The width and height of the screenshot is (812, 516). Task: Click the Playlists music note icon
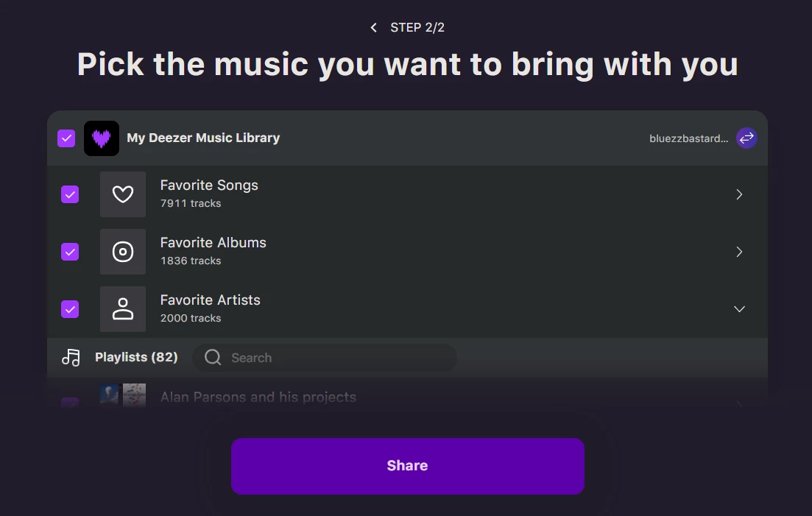tap(71, 358)
